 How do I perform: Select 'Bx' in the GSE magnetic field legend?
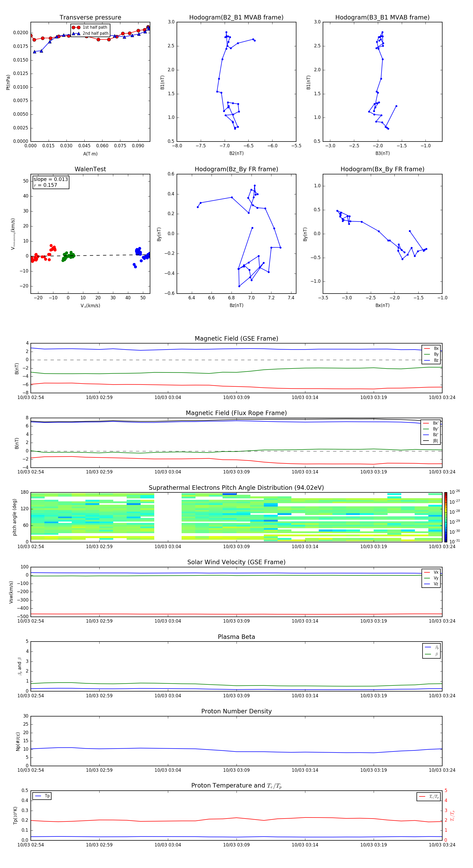(431, 349)
